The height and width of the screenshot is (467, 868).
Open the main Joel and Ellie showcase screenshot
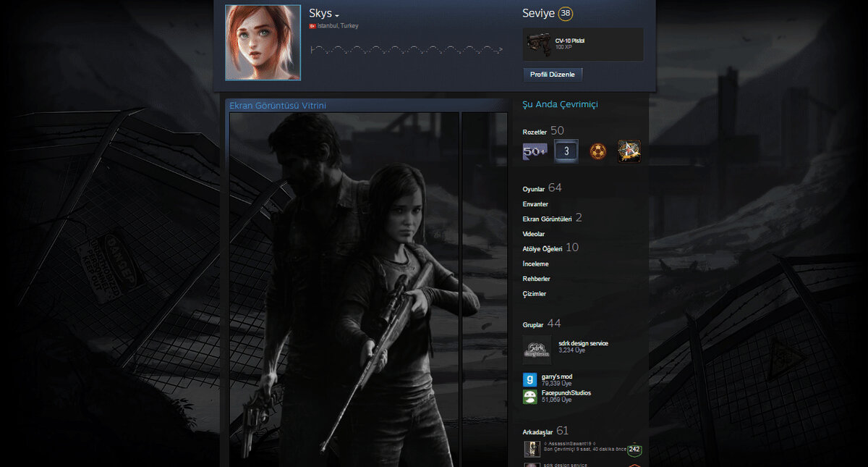[344, 290]
